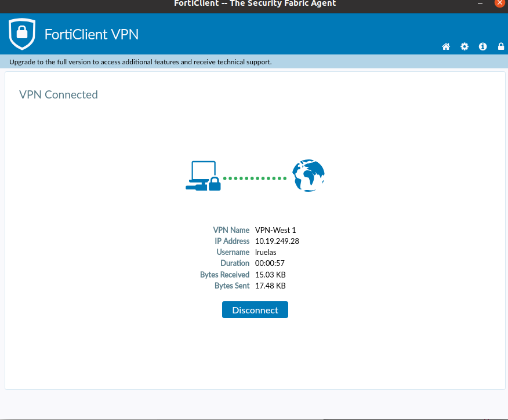The image size is (508, 420).
Task: Minimize the FortiClient window
Action: [x=480, y=4]
